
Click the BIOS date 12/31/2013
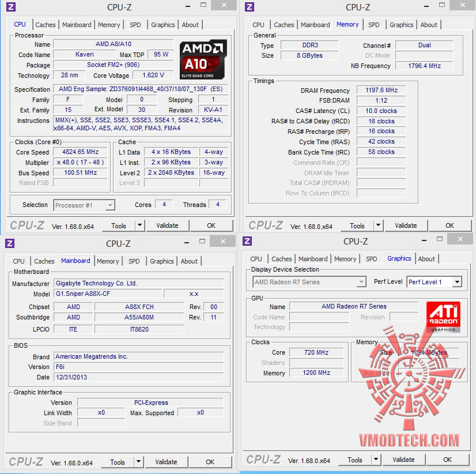click(139, 377)
